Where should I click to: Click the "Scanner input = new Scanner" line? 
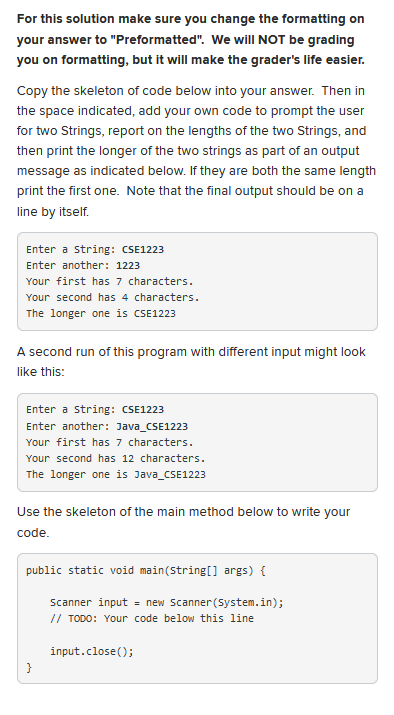[x=167, y=602]
